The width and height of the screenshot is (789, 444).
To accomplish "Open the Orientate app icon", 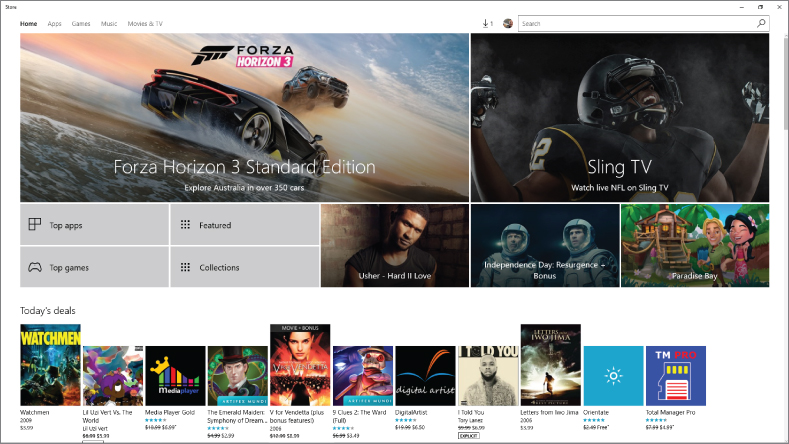I will [613, 376].
